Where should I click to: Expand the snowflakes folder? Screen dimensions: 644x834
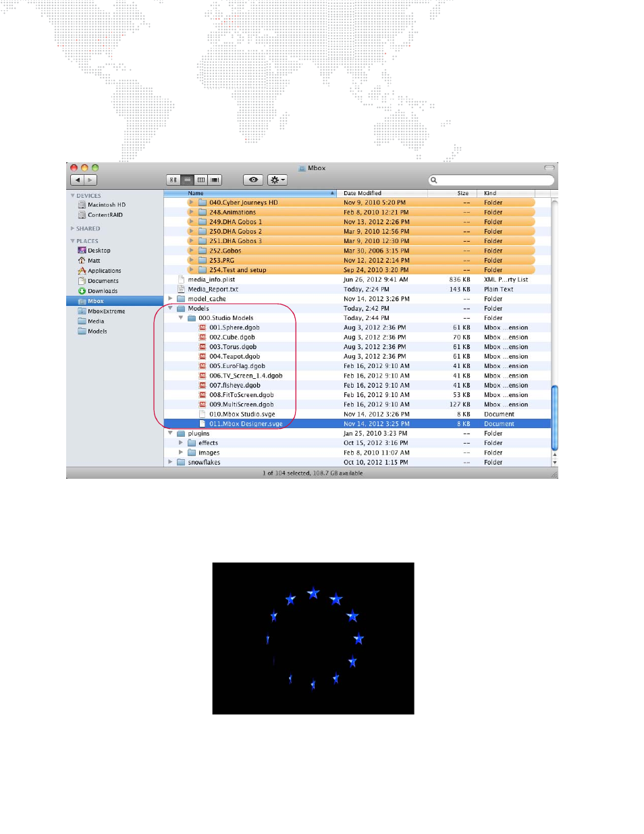click(x=170, y=463)
